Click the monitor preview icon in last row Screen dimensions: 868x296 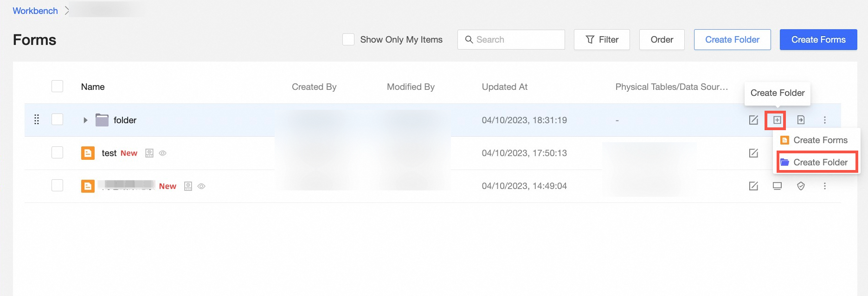[777, 186]
